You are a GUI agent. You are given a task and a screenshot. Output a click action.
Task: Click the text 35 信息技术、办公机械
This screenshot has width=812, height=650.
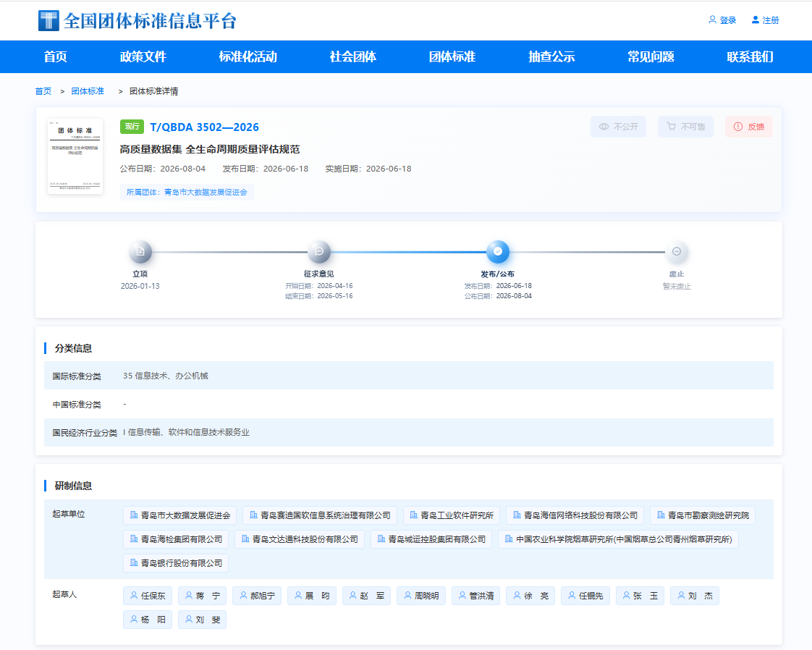tap(166, 376)
